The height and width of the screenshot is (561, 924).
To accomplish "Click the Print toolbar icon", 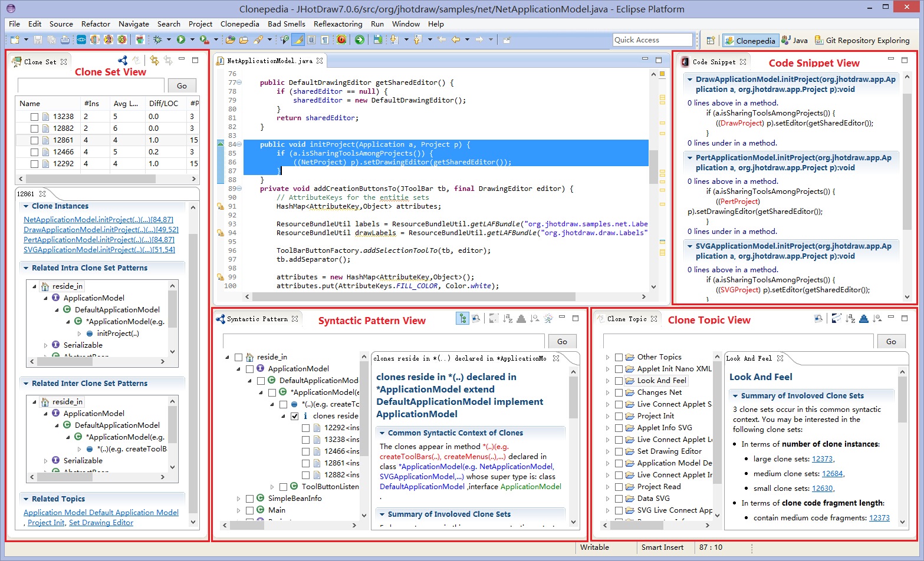I will [65, 39].
